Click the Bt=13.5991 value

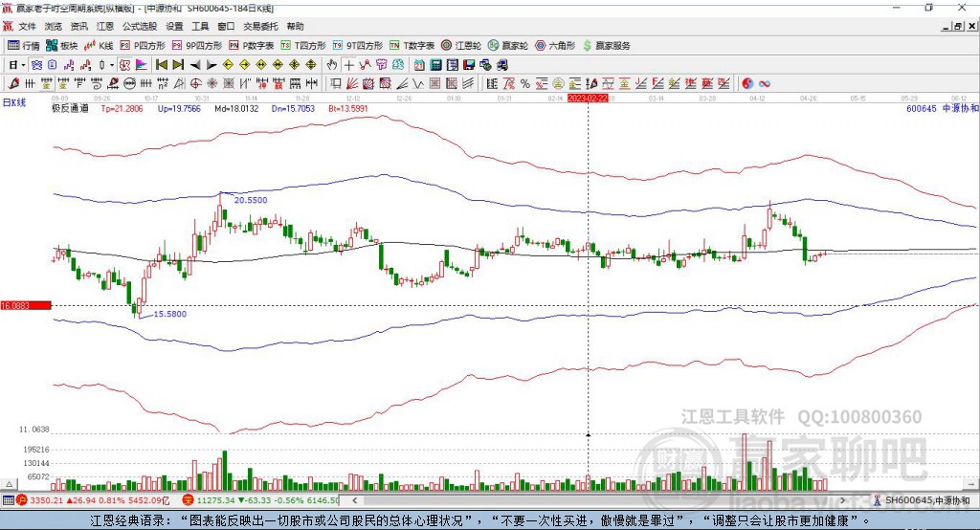tap(348, 108)
